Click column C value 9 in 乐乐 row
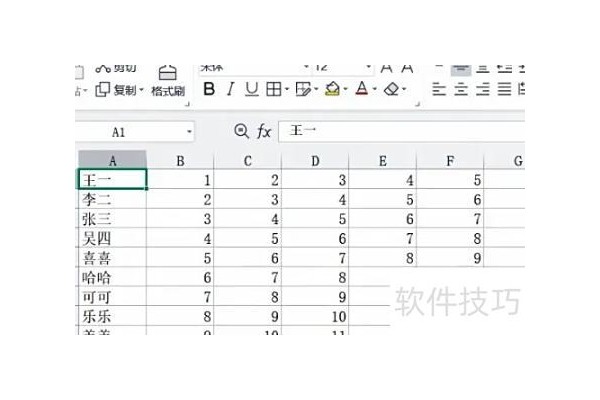The height and width of the screenshot is (400, 600). (x=248, y=316)
